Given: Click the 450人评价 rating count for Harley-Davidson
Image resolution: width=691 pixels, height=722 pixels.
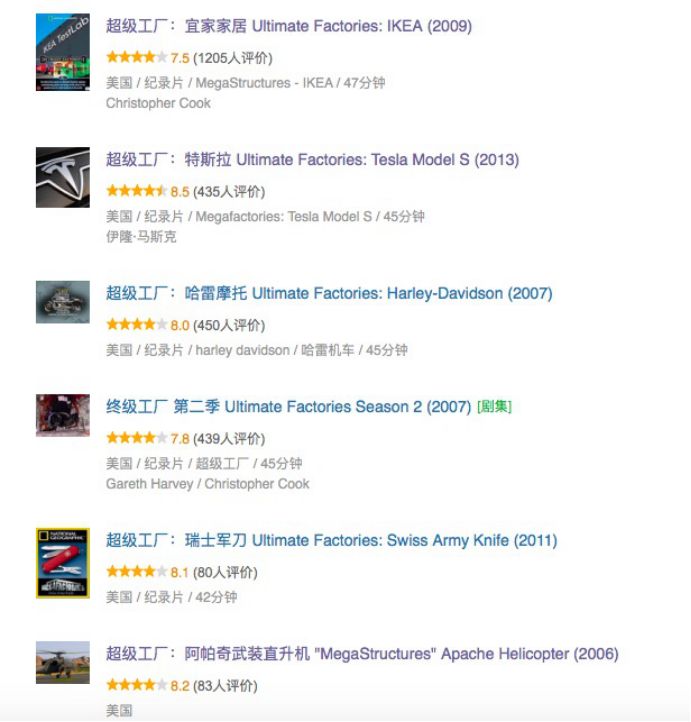Looking at the screenshot, I should (x=228, y=325).
